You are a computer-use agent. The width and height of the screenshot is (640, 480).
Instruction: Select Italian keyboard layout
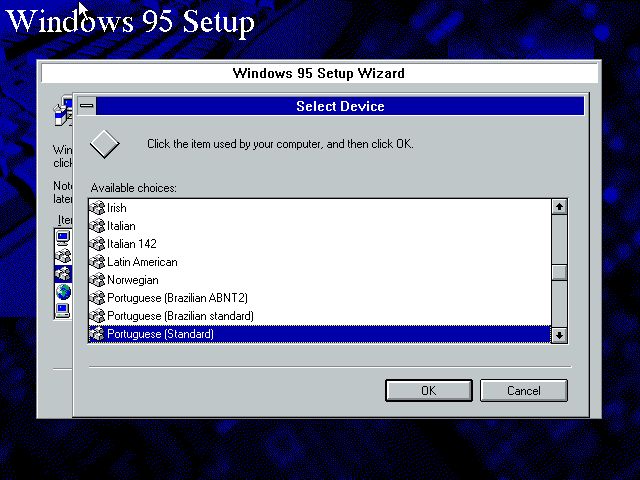click(320, 226)
